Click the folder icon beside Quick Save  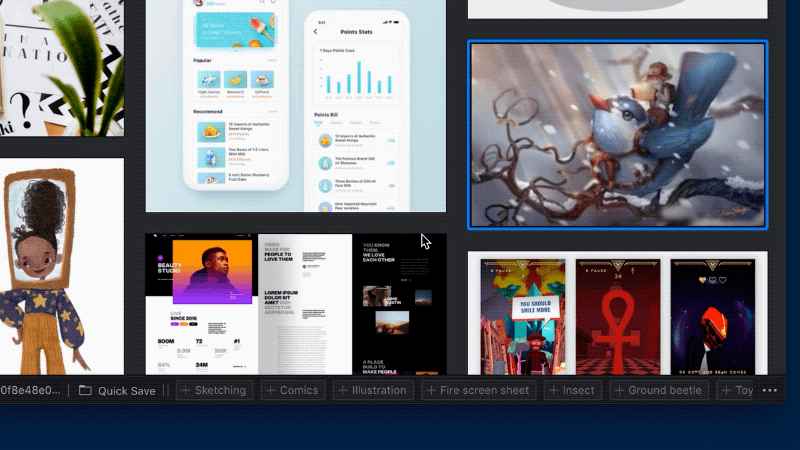pyautogui.click(x=85, y=391)
